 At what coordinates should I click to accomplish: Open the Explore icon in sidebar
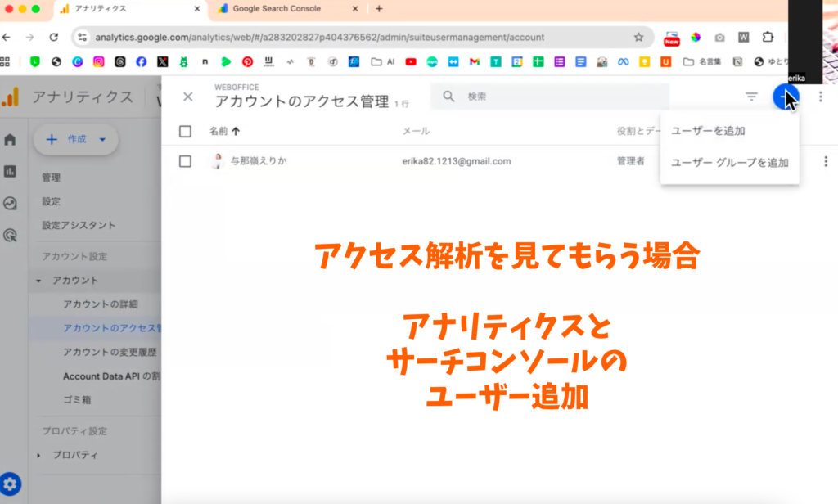click(x=10, y=204)
